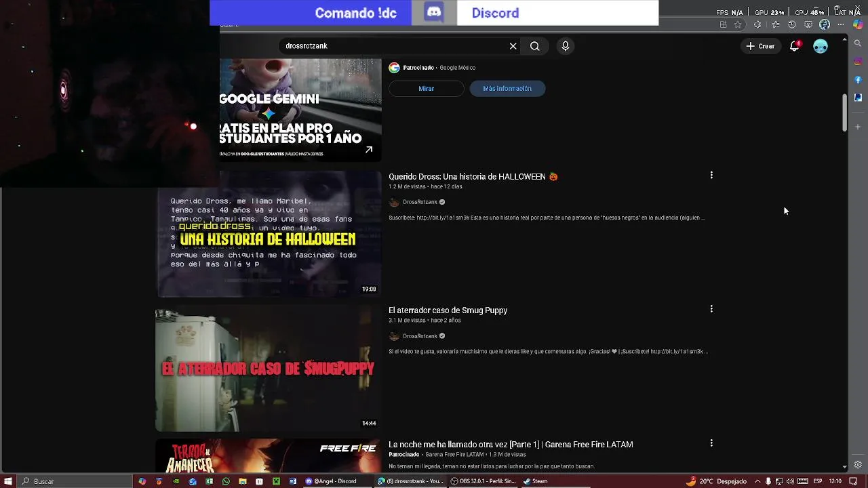Click the page vertical scrollbar thumb

pyautogui.click(x=844, y=112)
